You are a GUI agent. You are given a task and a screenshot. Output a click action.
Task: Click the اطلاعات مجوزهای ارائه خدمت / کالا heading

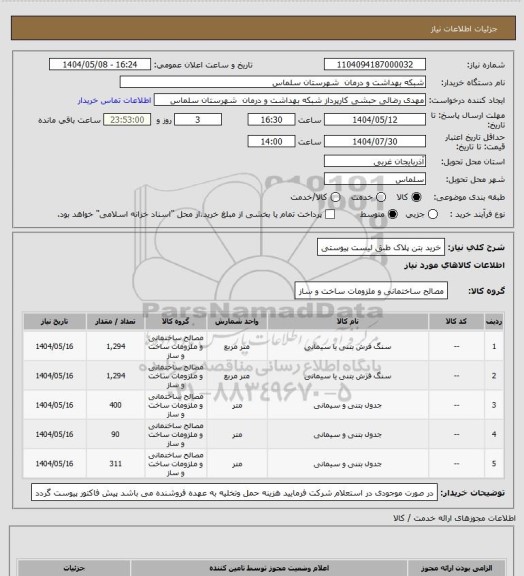(454, 518)
